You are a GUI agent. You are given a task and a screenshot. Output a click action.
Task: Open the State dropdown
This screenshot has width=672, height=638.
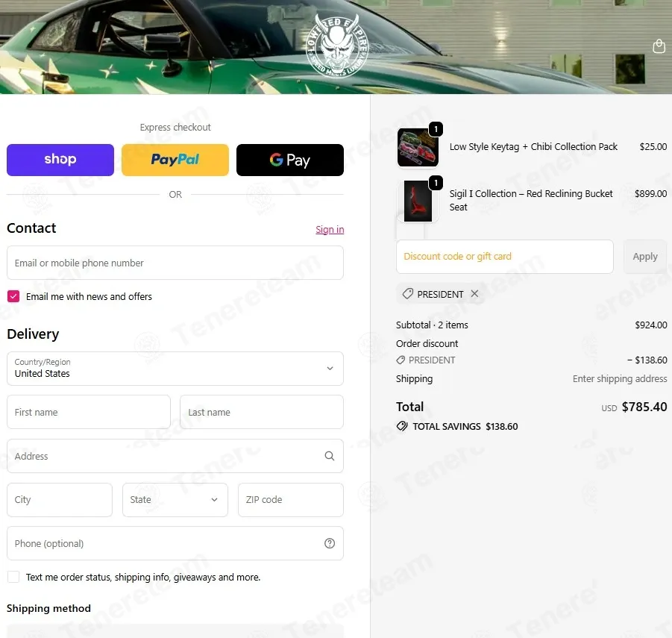(175, 500)
